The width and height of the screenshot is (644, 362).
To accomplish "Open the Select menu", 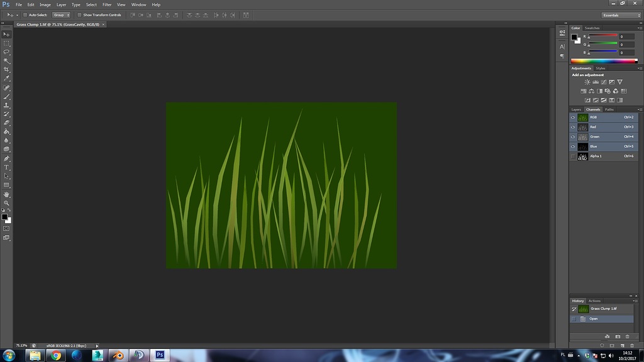I will pyautogui.click(x=91, y=5).
